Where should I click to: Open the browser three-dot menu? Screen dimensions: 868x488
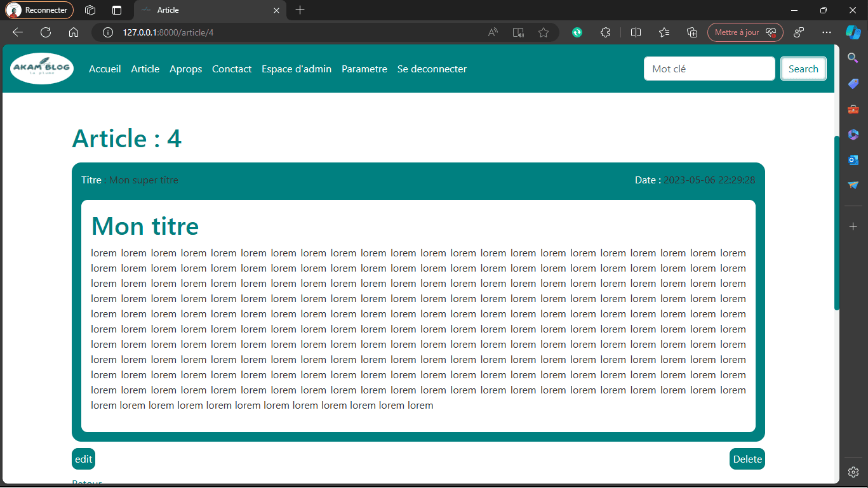[x=826, y=32]
